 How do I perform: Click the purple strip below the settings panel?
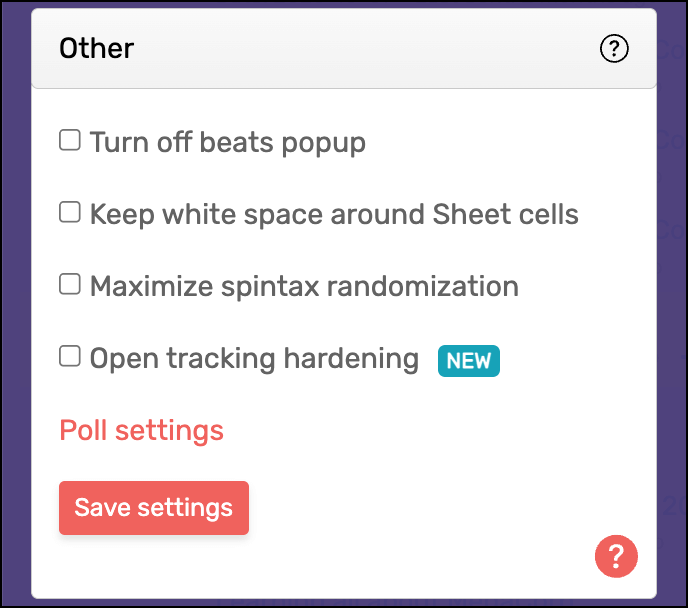tap(344, 602)
